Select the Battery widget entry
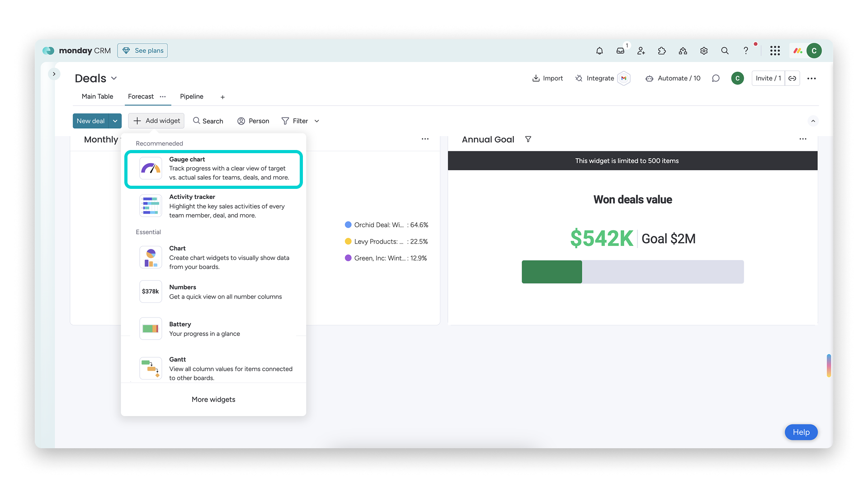This screenshot has width=868, height=488. tap(213, 329)
